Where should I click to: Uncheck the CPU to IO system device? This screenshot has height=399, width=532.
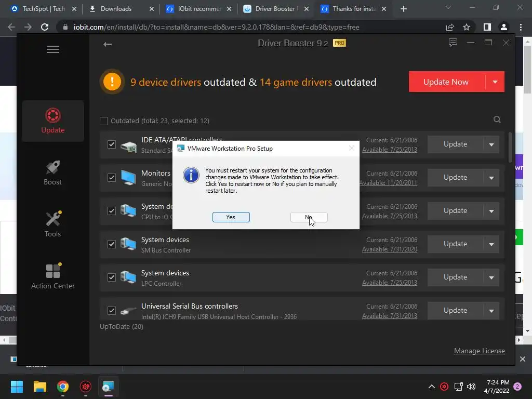112,211
